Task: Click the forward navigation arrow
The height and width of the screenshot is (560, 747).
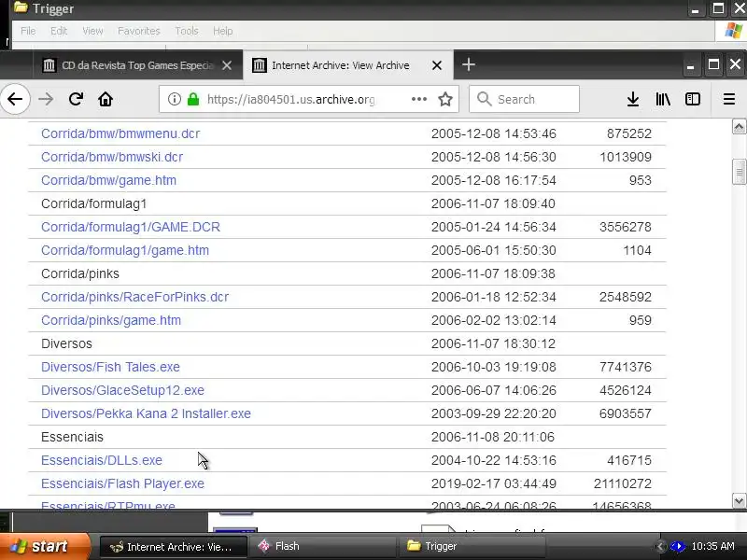Action: coord(46,99)
